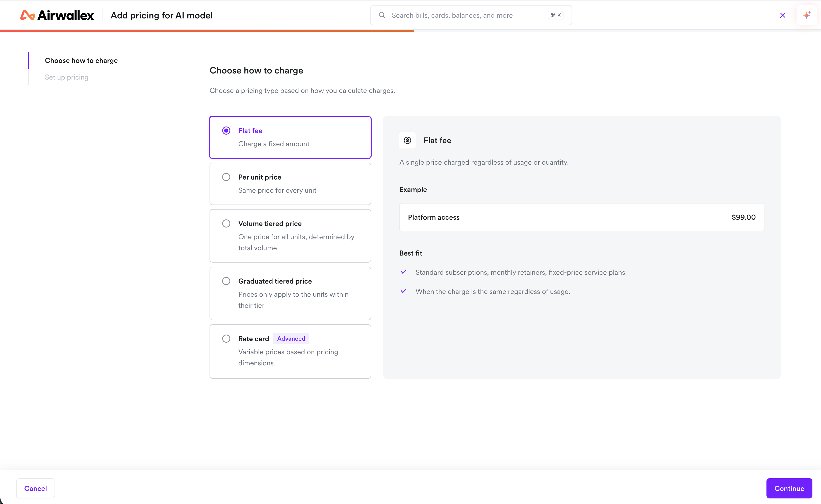This screenshot has width=821, height=504.
Task: Click the $99.00 example price
Action: tap(743, 217)
